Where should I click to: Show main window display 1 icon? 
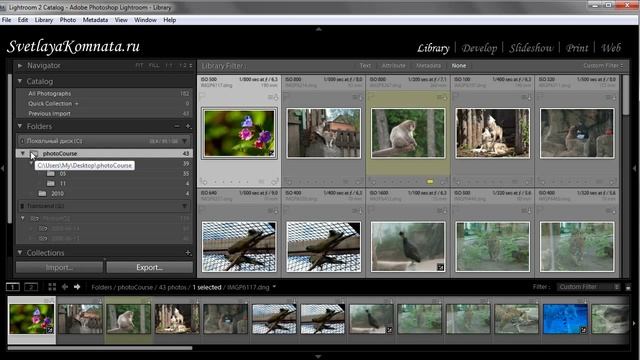pos(13,287)
